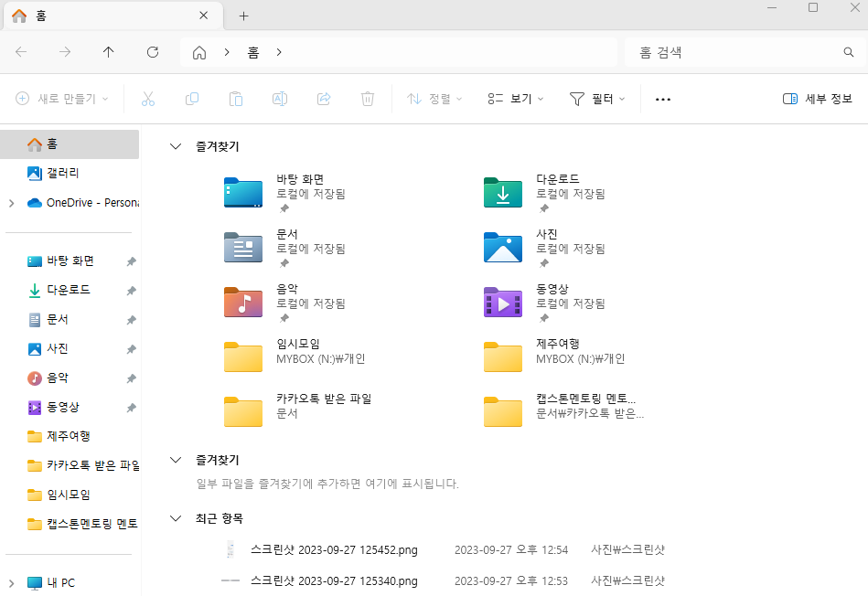Viewport: 868px width, 596px height.
Task: Cut the selection using the scissors icon
Action: (x=148, y=98)
